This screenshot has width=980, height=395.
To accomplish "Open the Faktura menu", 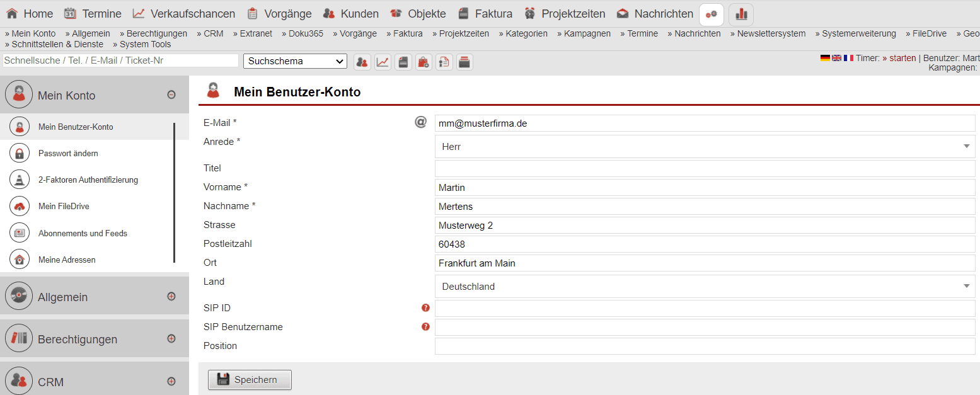I will (485, 14).
